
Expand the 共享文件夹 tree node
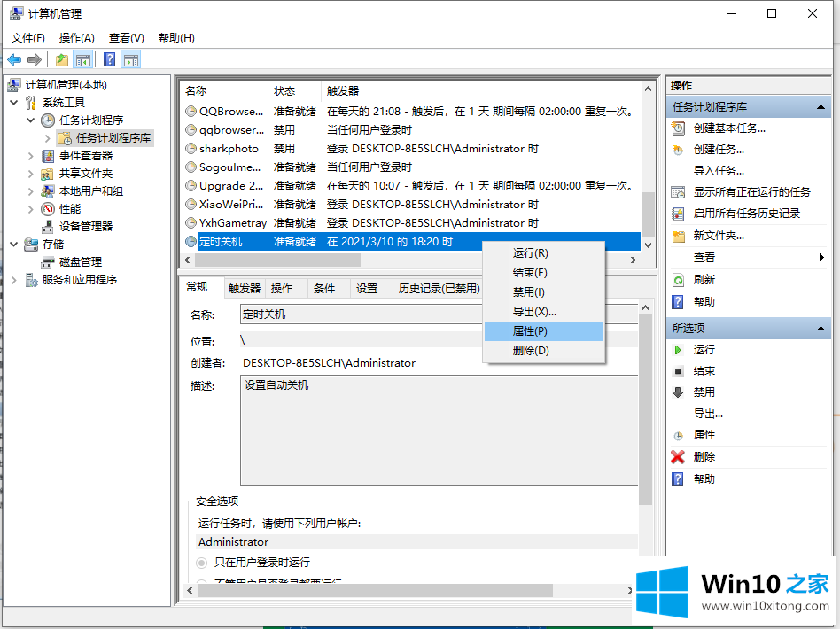[x=30, y=174]
